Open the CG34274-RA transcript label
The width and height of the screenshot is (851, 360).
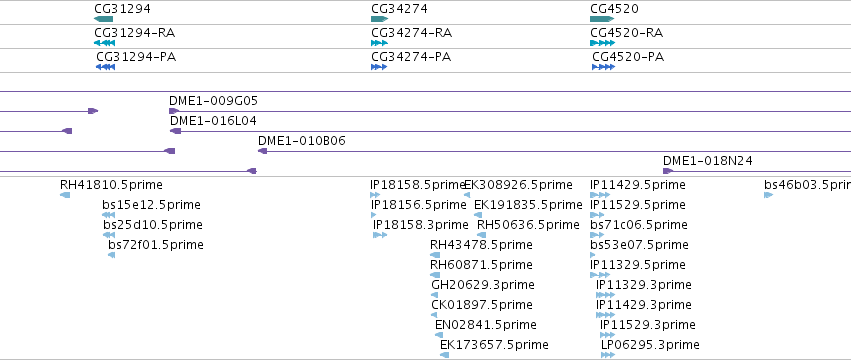tap(411, 33)
